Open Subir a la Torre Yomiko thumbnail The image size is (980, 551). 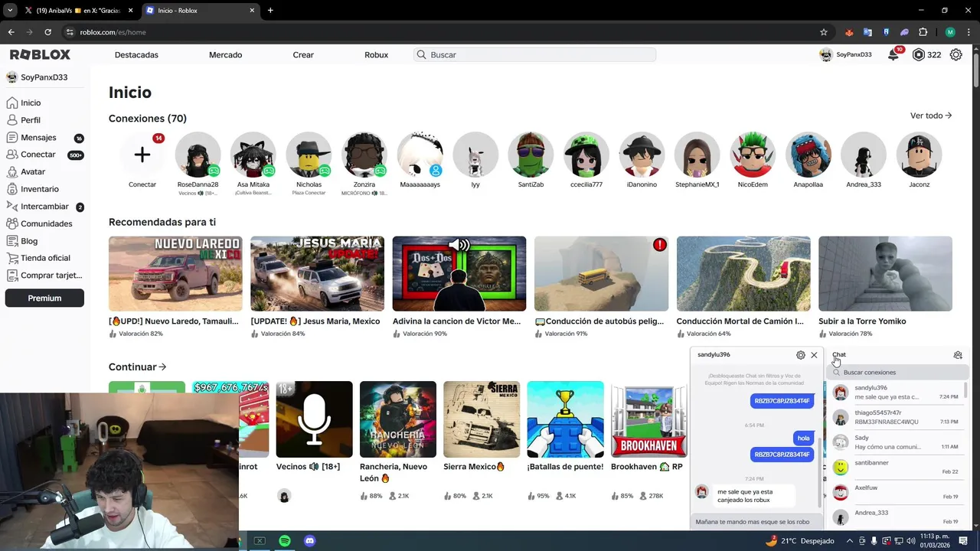[885, 273]
